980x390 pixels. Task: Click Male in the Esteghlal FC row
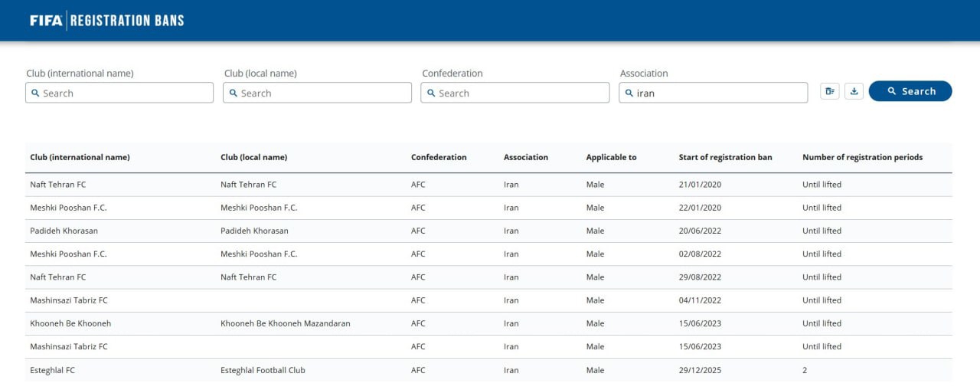pyautogui.click(x=595, y=370)
